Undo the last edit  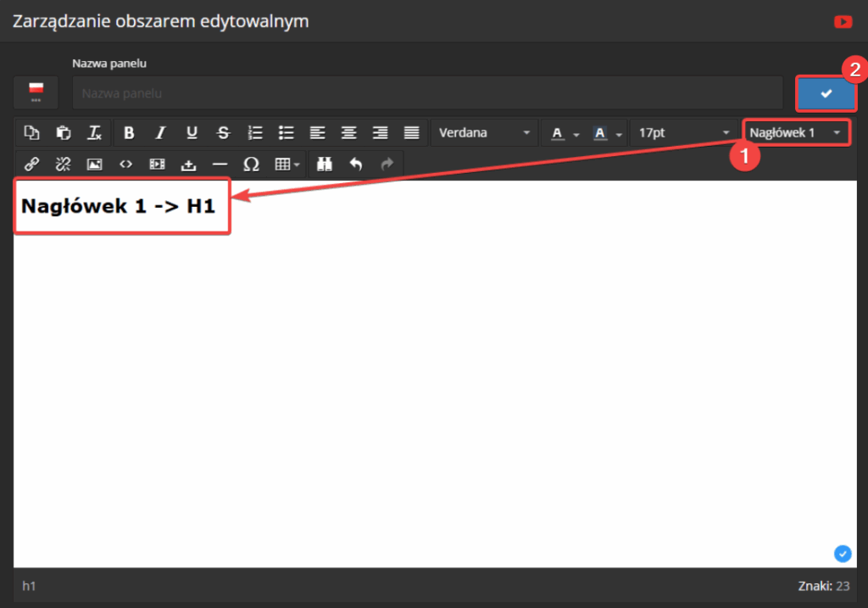pyautogui.click(x=355, y=164)
